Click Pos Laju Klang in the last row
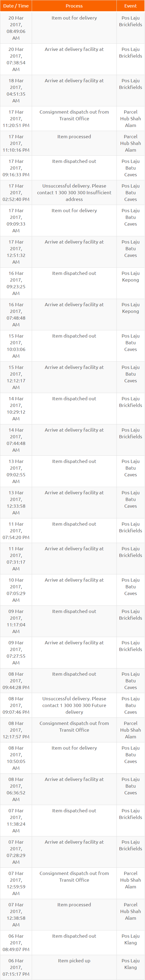145x980 pixels. [x=130, y=964]
